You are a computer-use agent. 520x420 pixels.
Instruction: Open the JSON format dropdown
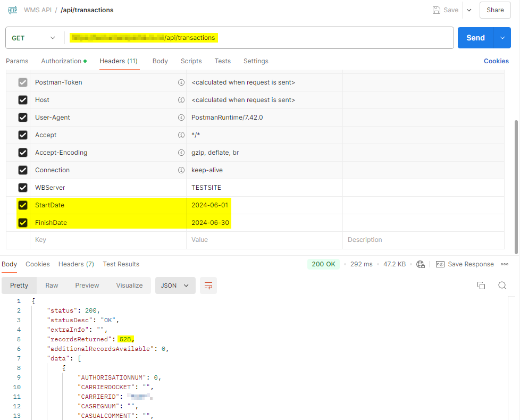(x=175, y=285)
